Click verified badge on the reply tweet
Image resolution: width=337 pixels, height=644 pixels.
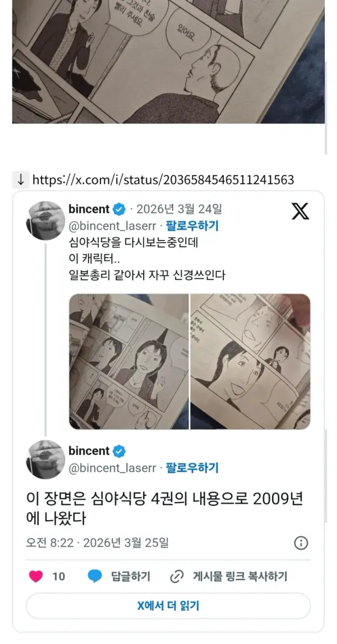click(x=120, y=451)
